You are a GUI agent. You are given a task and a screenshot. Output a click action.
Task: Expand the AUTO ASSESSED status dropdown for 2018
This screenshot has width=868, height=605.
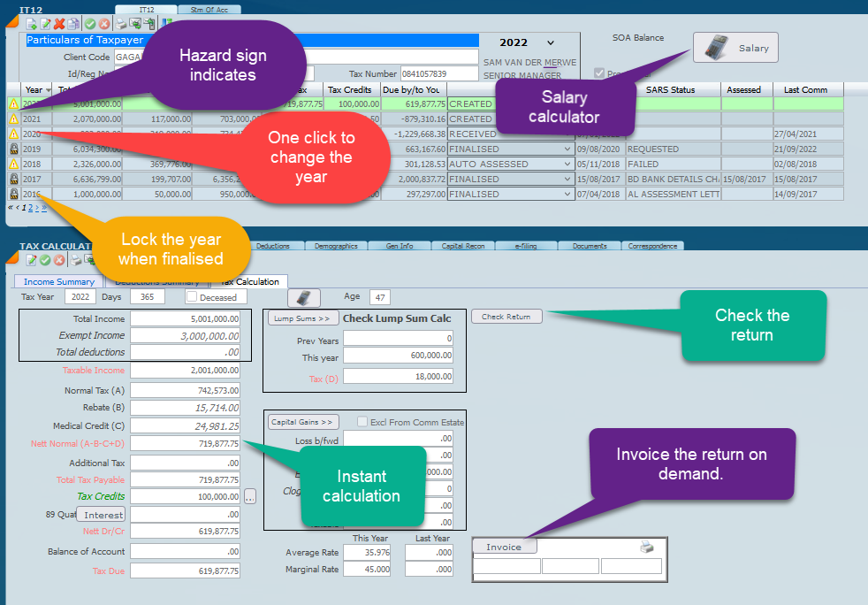(567, 164)
